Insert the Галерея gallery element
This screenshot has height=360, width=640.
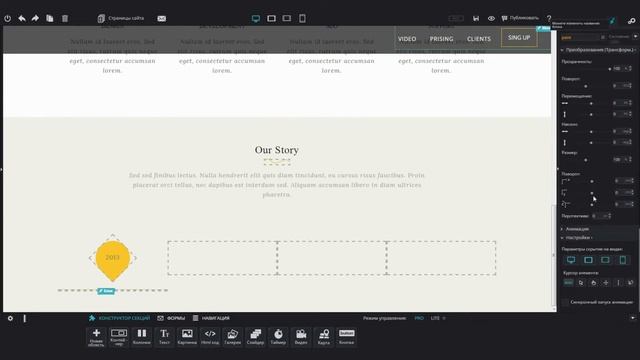tap(233, 337)
